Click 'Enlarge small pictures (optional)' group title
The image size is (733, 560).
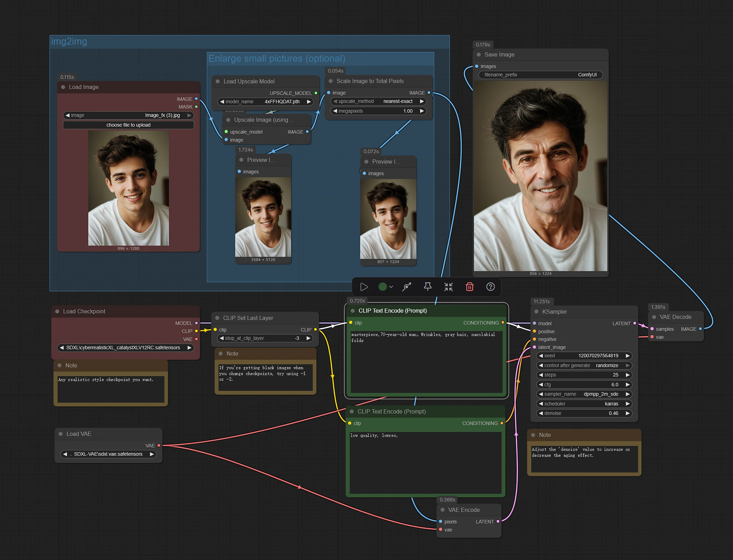(x=277, y=59)
